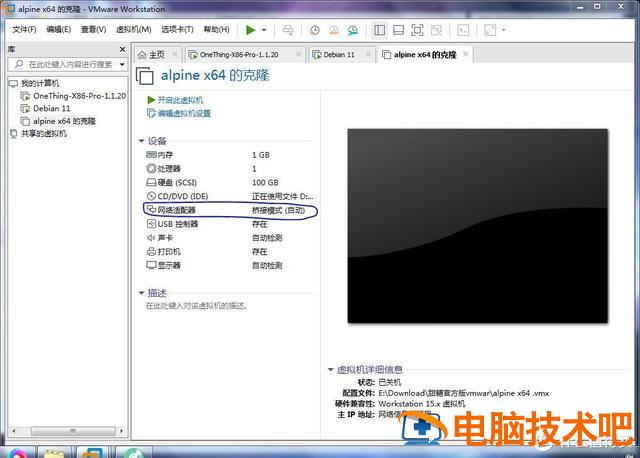Click the 处理器 device row
The image size is (640, 458).
click(x=231, y=169)
